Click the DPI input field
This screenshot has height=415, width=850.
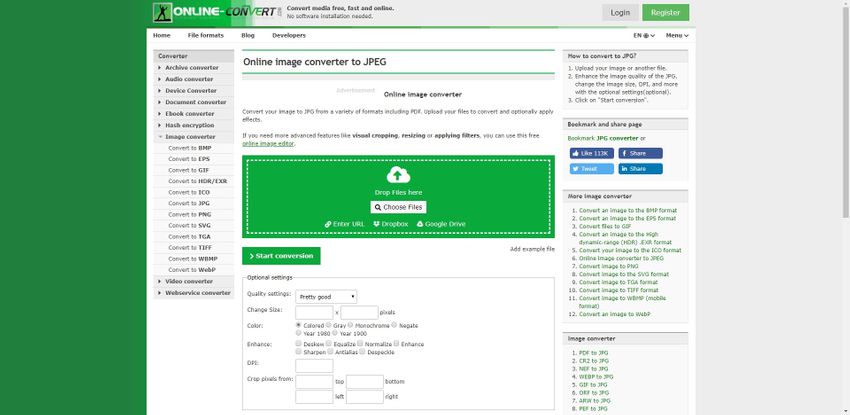point(314,366)
